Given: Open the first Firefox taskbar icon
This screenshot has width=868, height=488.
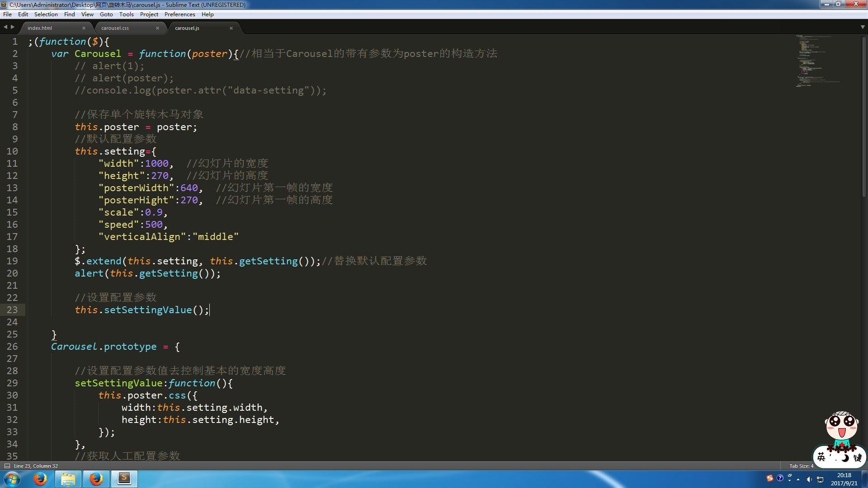Looking at the screenshot, I should (x=40, y=479).
